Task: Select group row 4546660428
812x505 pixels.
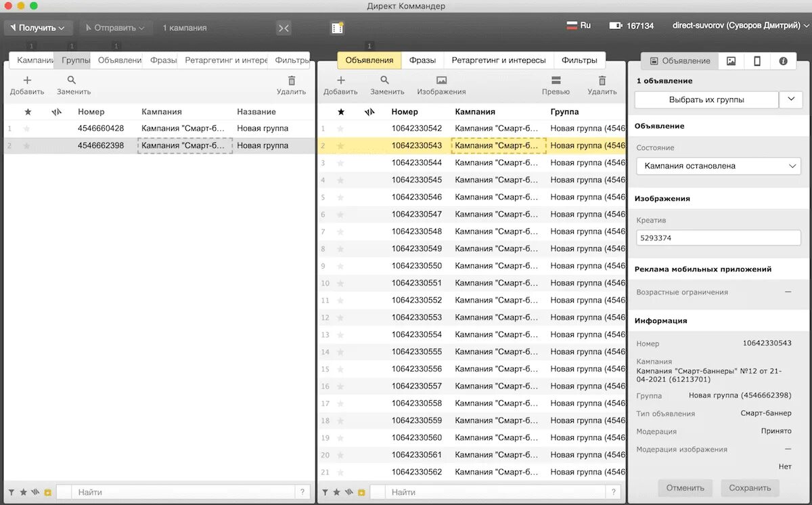Action: [x=159, y=129]
